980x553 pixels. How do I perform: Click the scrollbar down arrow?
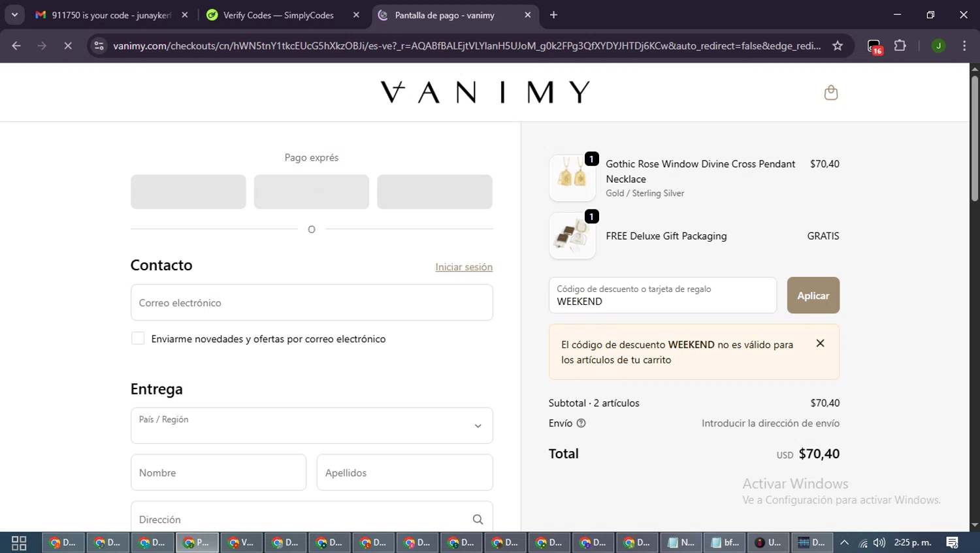975,525
